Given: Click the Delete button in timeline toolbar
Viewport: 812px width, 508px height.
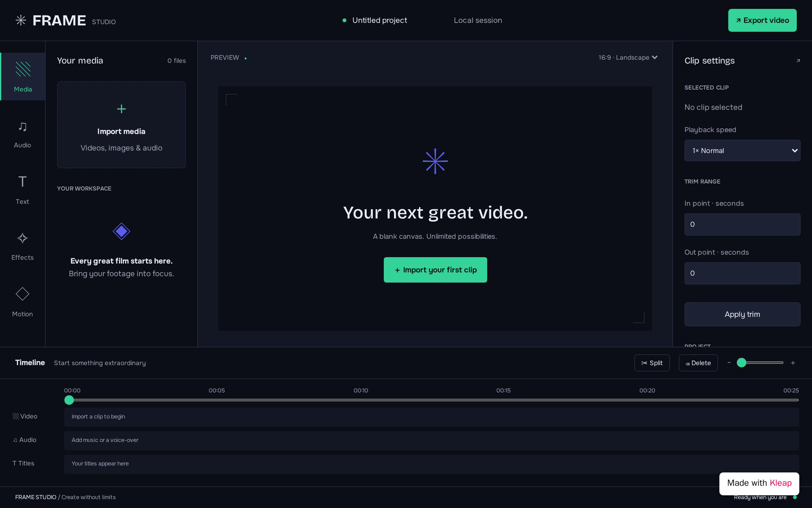Looking at the screenshot, I should (698, 363).
